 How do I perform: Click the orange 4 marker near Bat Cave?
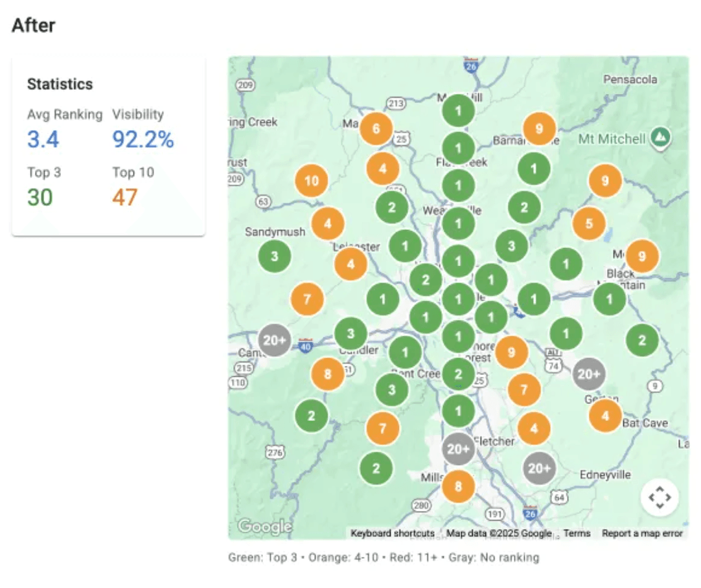(605, 416)
